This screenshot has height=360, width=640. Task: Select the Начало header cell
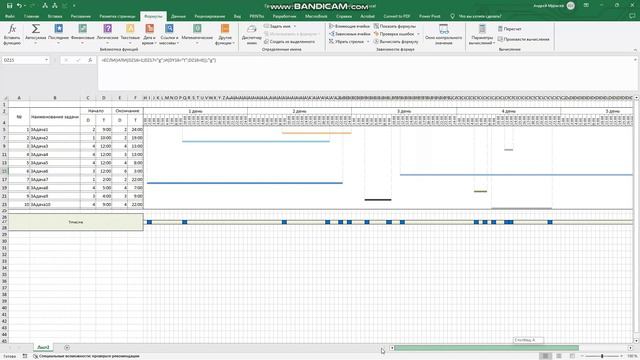96,111
